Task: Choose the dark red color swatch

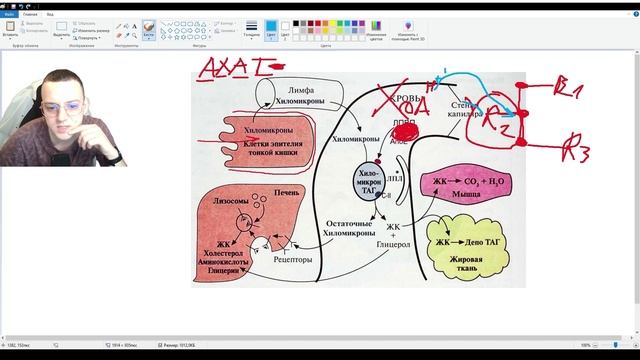Action: point(311,24)
